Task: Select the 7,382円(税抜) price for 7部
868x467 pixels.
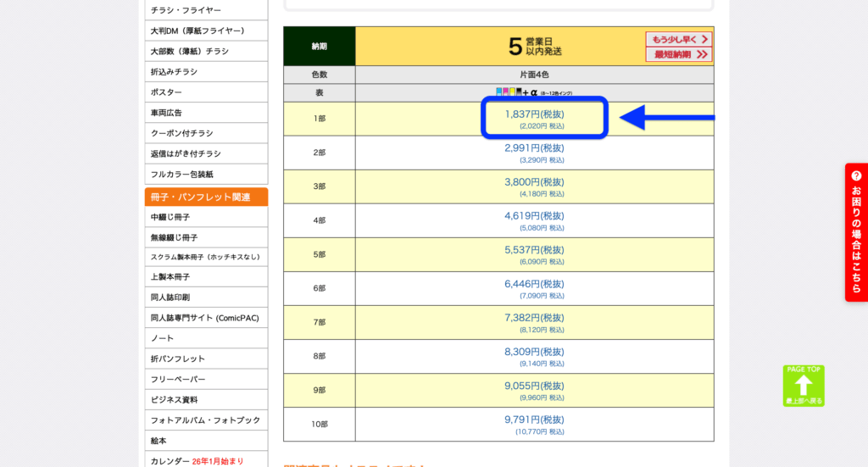Action: click(x=534, y=318)
